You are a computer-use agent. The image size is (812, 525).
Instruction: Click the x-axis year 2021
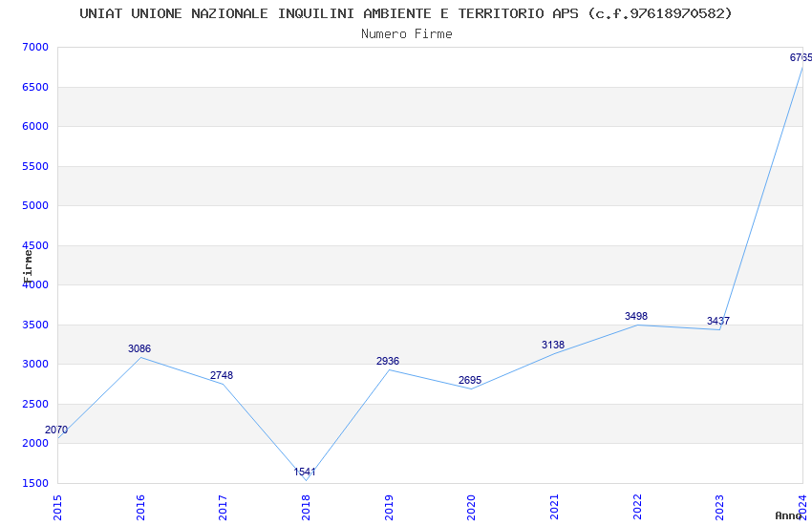(554, 508)
